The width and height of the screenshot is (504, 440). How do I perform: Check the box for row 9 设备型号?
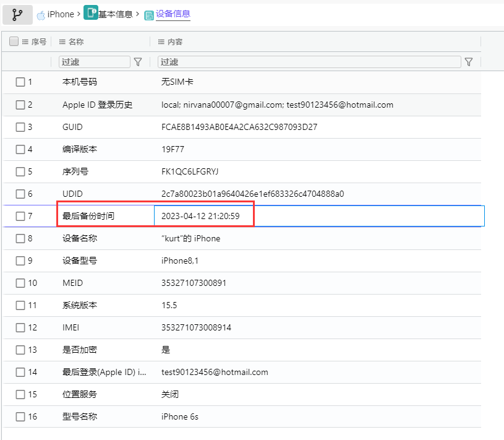click(x=20, y=261)
